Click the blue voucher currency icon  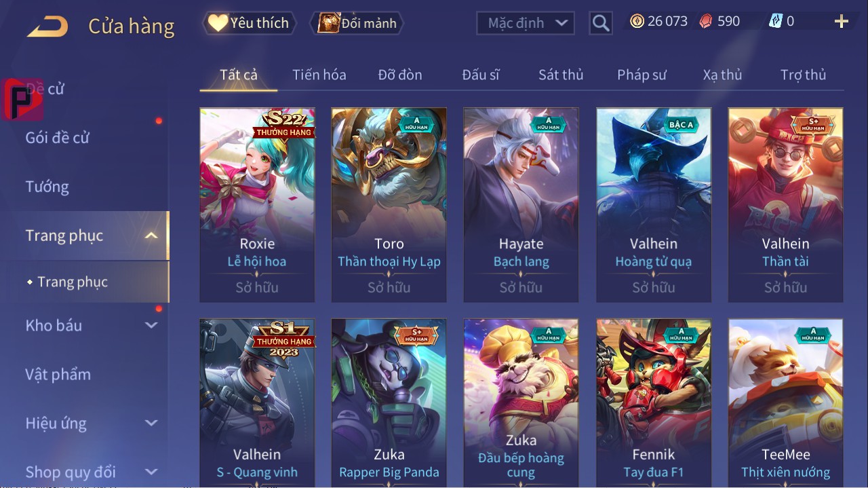(775, 21)
